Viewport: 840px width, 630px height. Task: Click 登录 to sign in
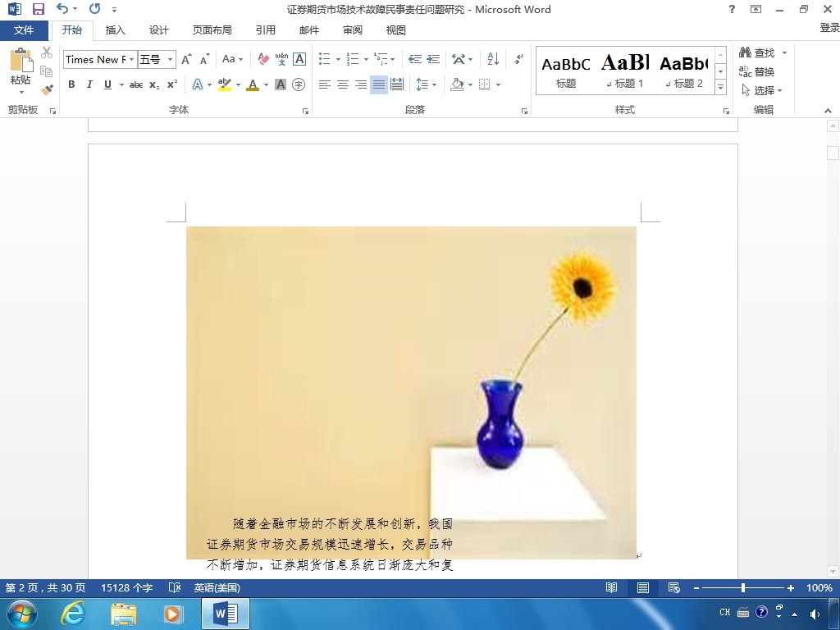pos(830,28)
